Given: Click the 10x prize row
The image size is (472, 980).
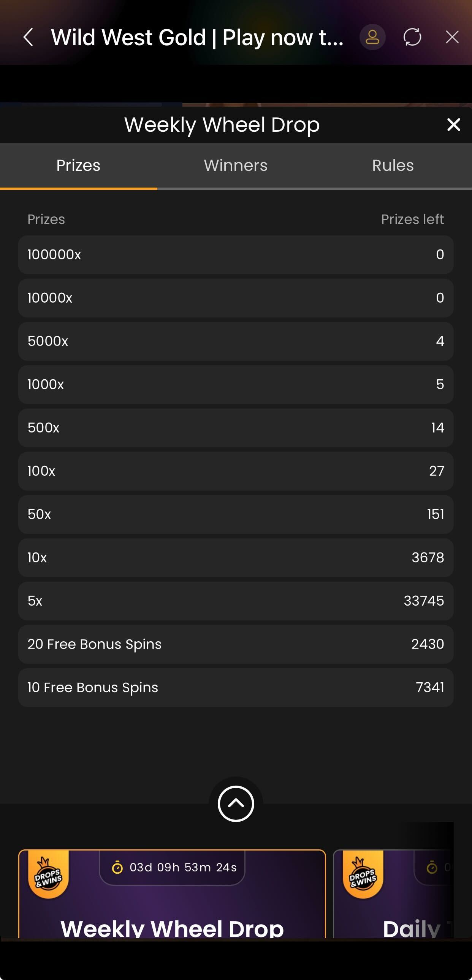Looking at the screenshot, I should 236,558.
